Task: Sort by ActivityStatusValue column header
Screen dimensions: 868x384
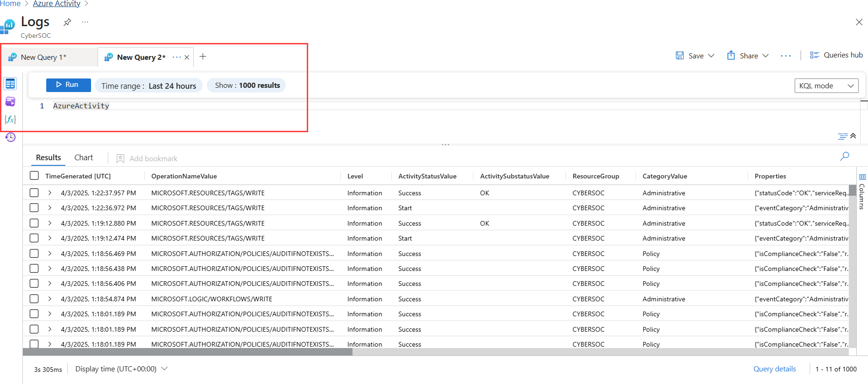Action: click(427, 176)
